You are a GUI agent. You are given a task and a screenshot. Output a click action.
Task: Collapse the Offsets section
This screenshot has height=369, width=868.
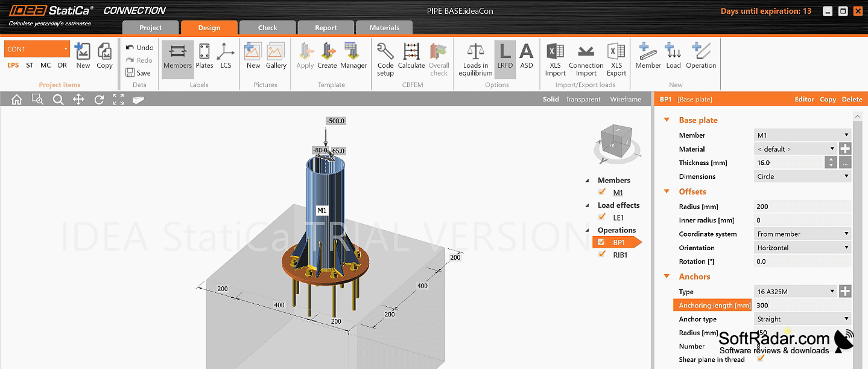point(667,191)
